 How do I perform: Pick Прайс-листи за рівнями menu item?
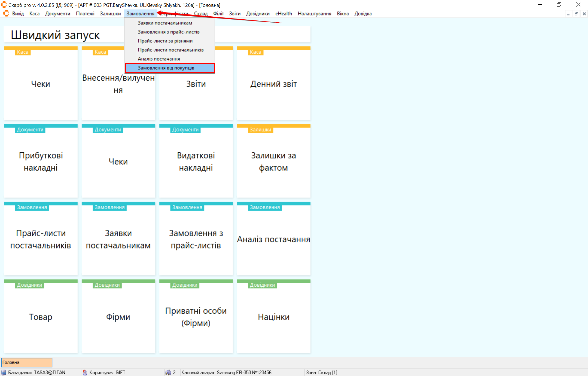pos(165,41)
